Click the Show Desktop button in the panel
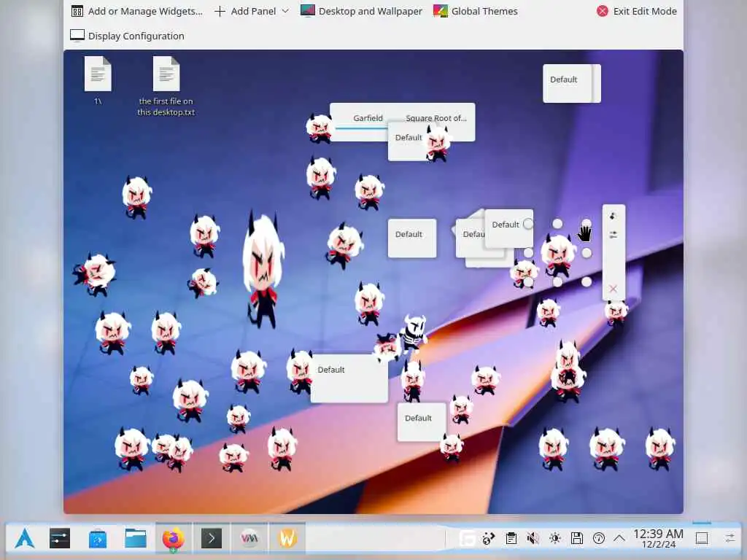The image size is (747, 560). pyautogui.click(x=702, y=539)
